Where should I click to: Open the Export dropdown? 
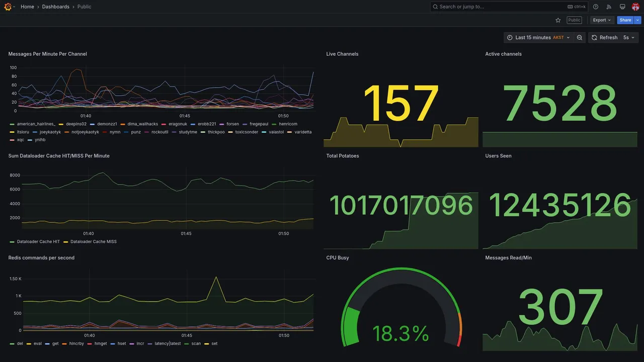click(x=602, y=20)
